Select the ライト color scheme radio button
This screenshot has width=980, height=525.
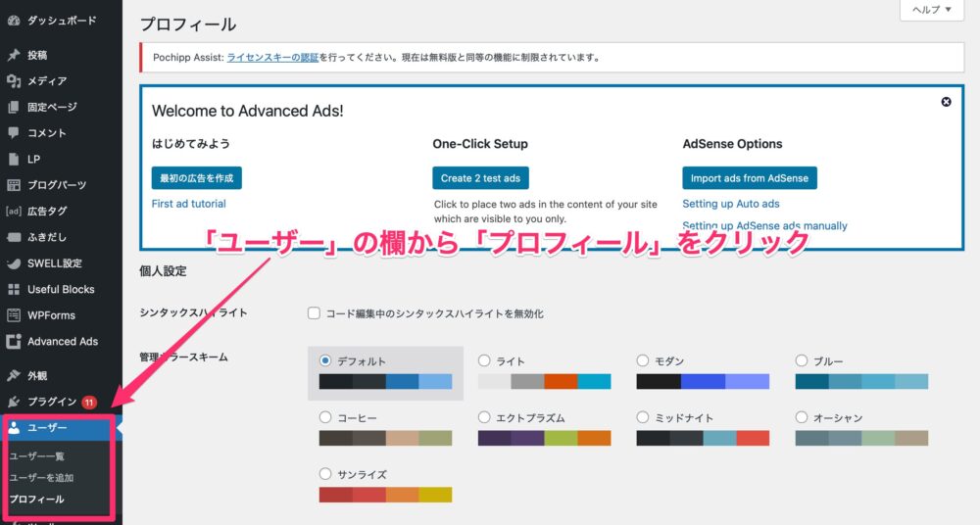tap(484, 360)
